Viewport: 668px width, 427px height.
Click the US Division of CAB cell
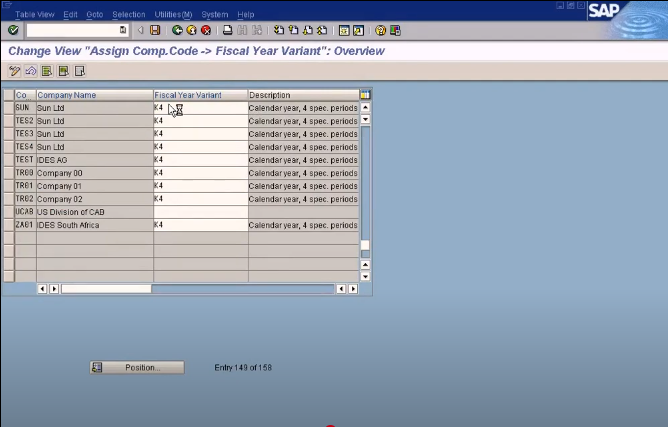point(95,212)
